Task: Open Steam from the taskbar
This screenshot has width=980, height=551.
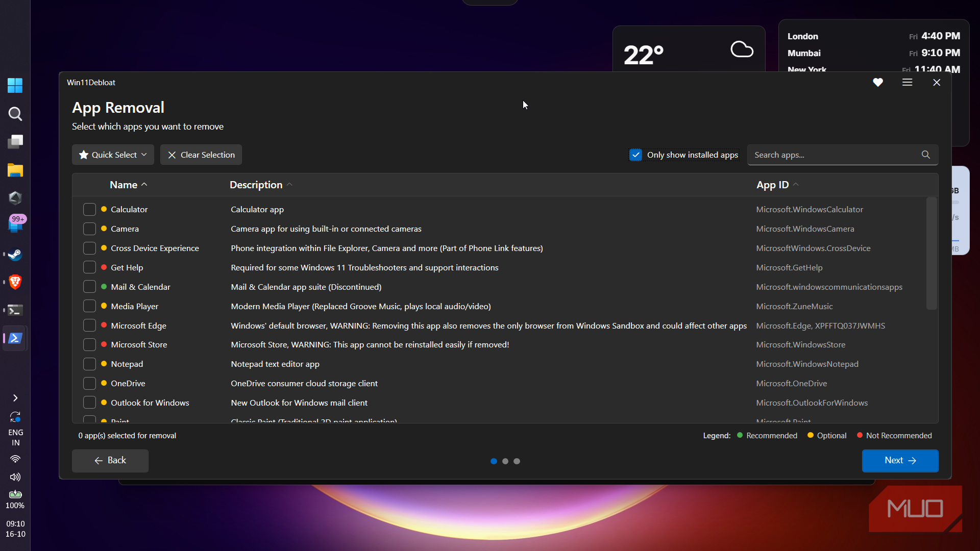Action: click(x=15, y=254)
